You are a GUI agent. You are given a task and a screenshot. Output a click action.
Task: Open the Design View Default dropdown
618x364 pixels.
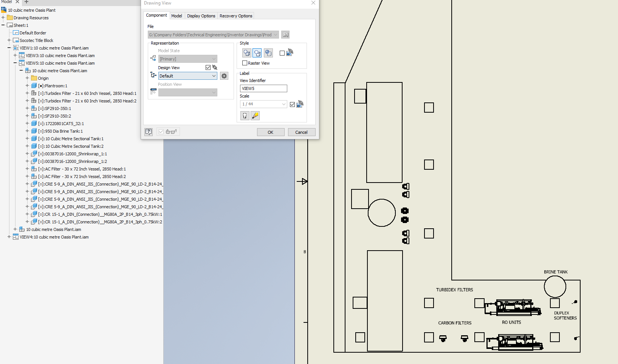[x=187, y=76]
